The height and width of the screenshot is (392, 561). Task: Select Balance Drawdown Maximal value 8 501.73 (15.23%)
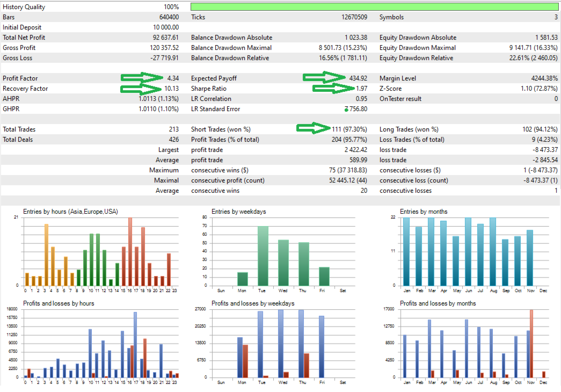343,48
